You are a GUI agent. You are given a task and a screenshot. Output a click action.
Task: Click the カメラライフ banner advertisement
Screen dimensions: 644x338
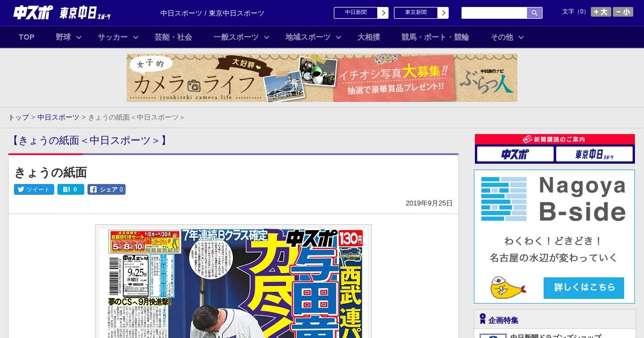click(x=322, y=78)
